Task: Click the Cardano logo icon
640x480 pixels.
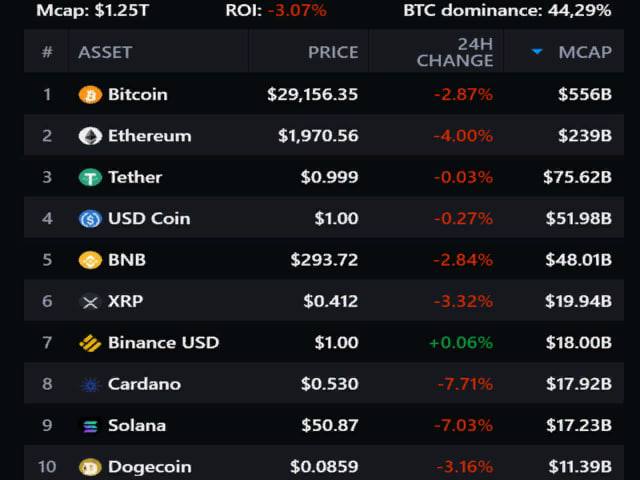Action: (90, 385)
